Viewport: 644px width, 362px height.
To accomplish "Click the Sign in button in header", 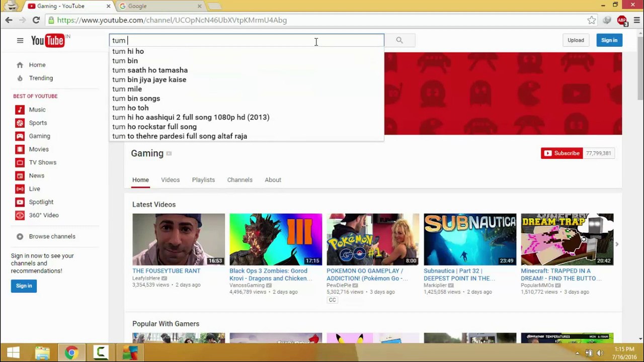I will pyautogui.click(x=609, y=40).
